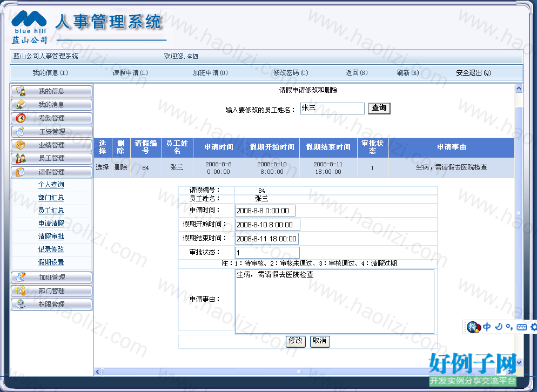Click inside the 申请事由 text area

pyautogui.click(x=334, y=301)
